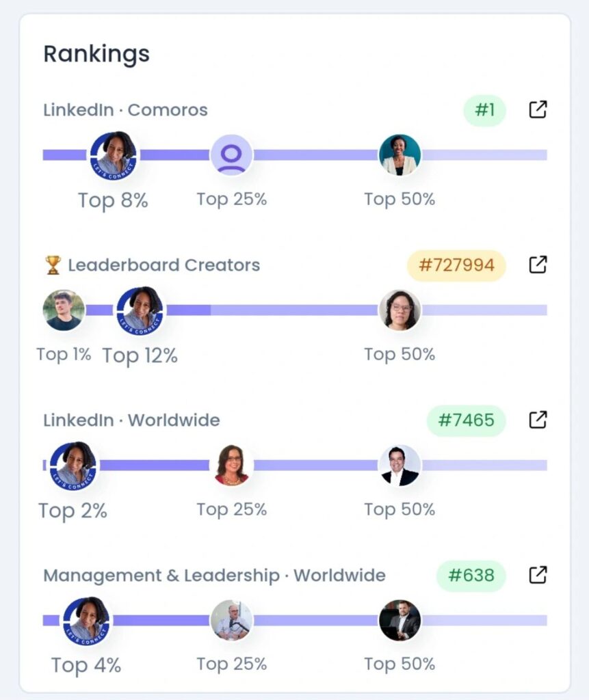Click the Management & Leadership · Worldwide title
This screenshot has width=589, height=700.
click(x=214, y=575)
